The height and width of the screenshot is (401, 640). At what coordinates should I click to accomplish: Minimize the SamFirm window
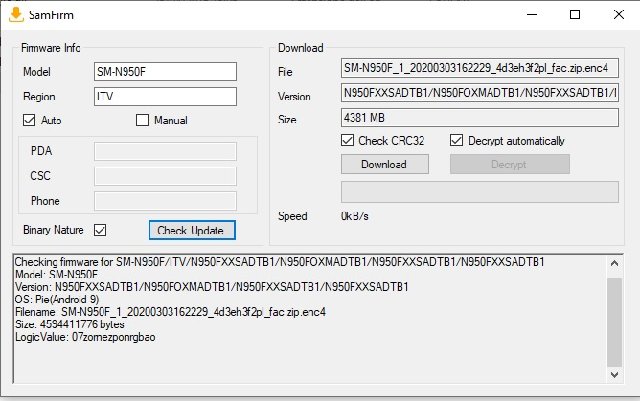[532, 15]
